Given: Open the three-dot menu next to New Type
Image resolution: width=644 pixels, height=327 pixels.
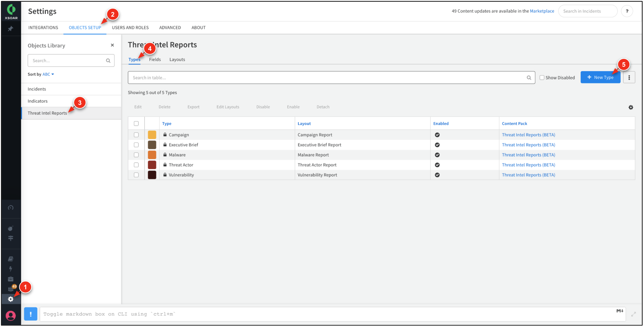Looking at the screenshot, I should tap(629, 78).
